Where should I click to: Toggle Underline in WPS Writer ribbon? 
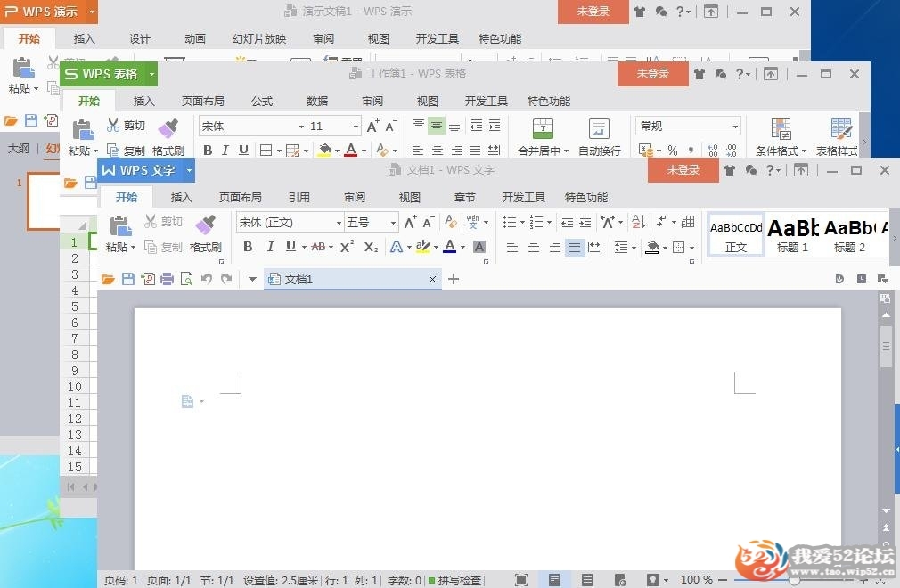291,247
